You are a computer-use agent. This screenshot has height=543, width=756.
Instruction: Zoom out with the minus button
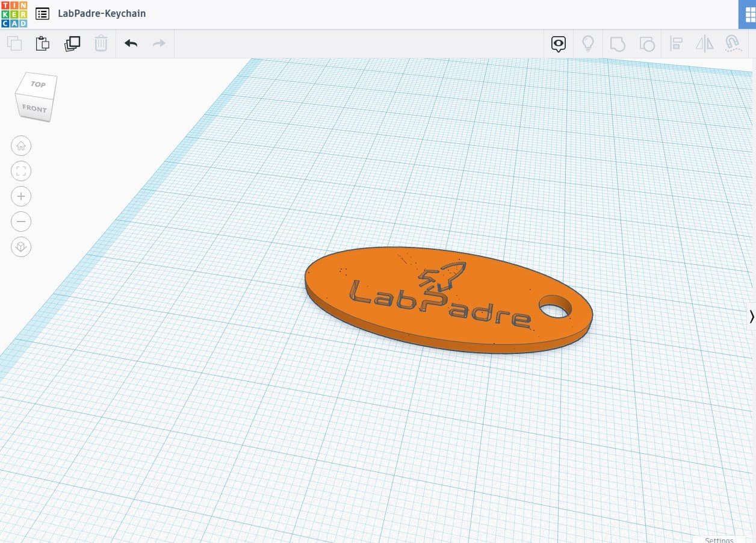pyautogui.click(x=21, y=222)
